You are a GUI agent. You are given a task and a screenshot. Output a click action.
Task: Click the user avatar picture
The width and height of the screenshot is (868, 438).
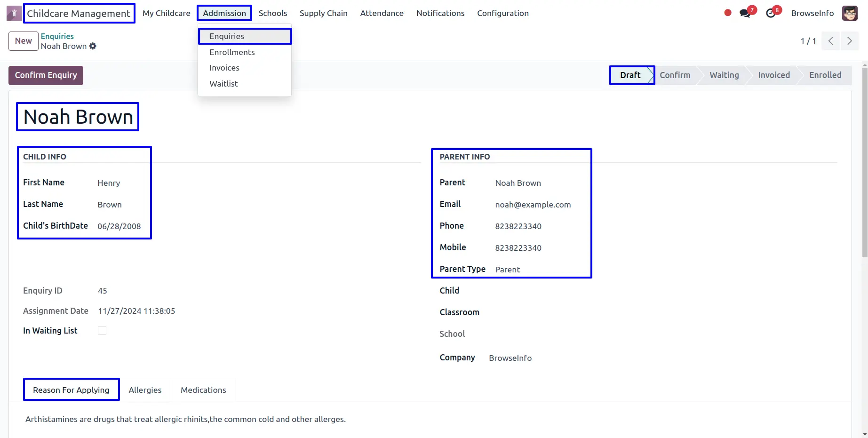click(x=850, y=13)
